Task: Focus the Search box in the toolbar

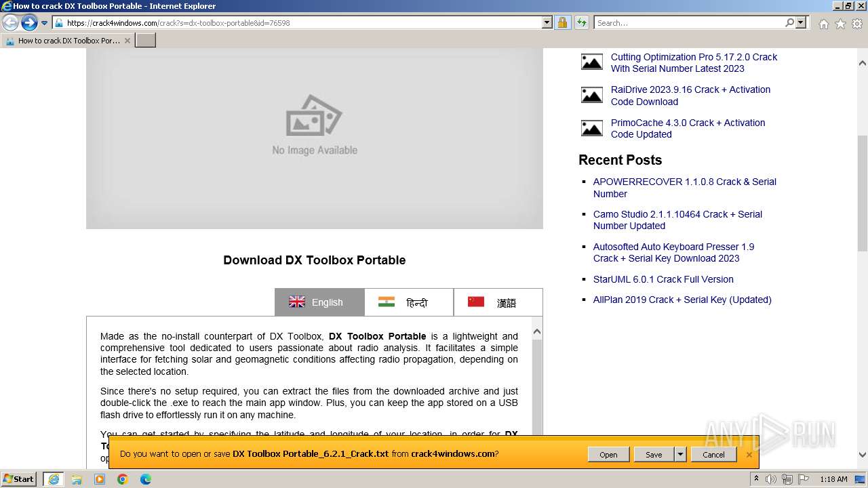Action: click(x=689, y=23)
